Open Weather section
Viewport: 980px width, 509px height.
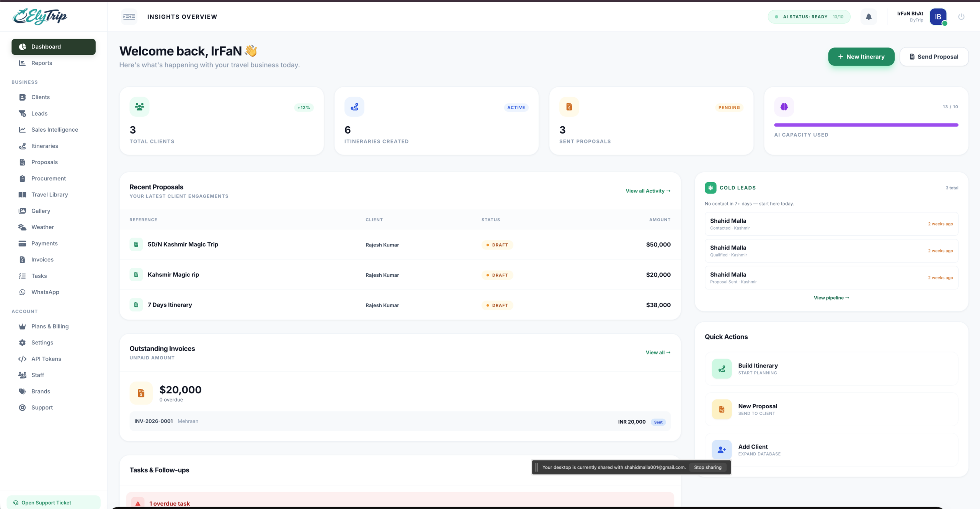(x=54, y=227)
